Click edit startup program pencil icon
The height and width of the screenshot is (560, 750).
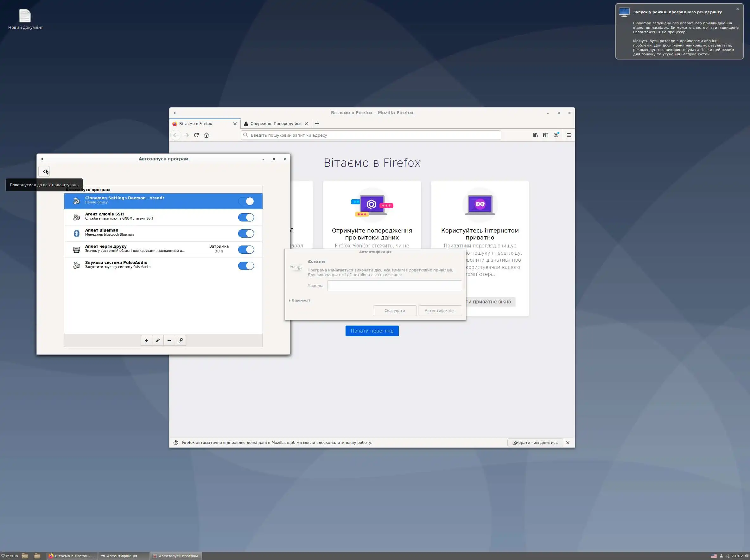tap(158, 340)
